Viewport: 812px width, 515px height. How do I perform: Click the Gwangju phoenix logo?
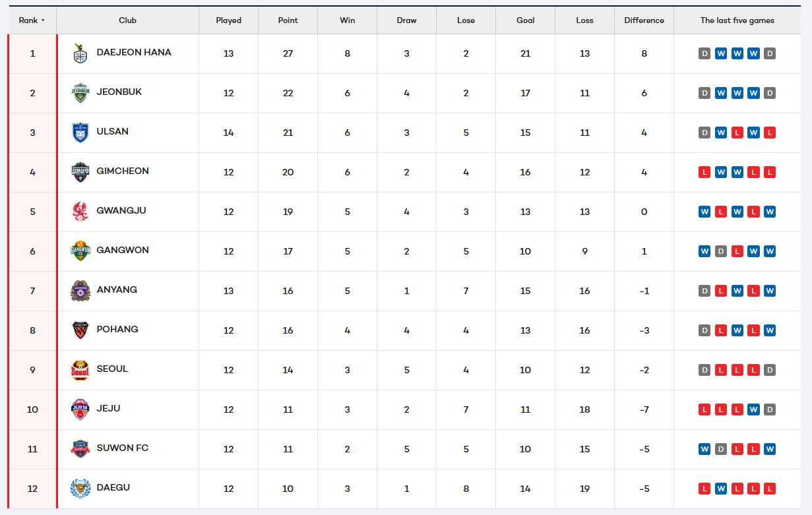point(80,212)
